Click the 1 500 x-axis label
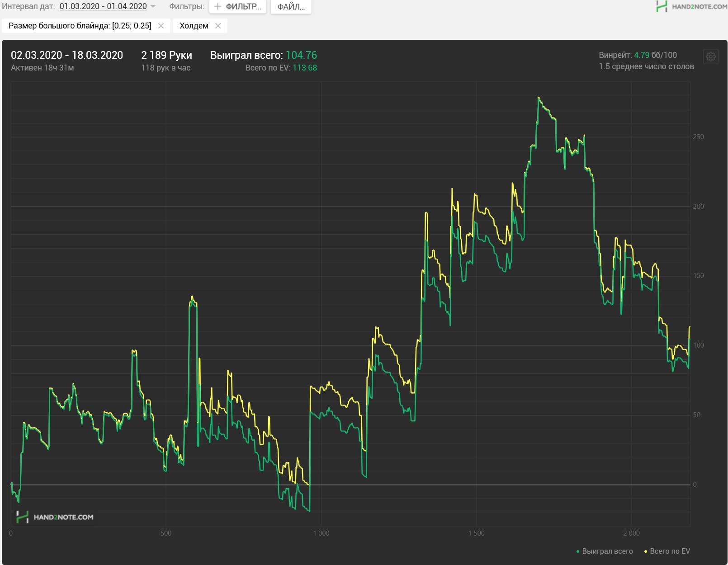Screen dimensions: 728x565 [x=476, y=533]
